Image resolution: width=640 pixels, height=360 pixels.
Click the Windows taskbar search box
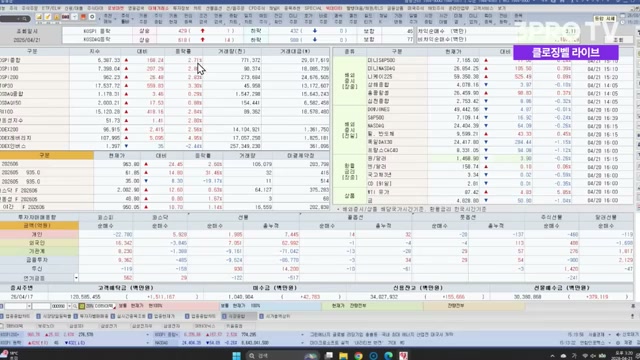tap(282, 356)
